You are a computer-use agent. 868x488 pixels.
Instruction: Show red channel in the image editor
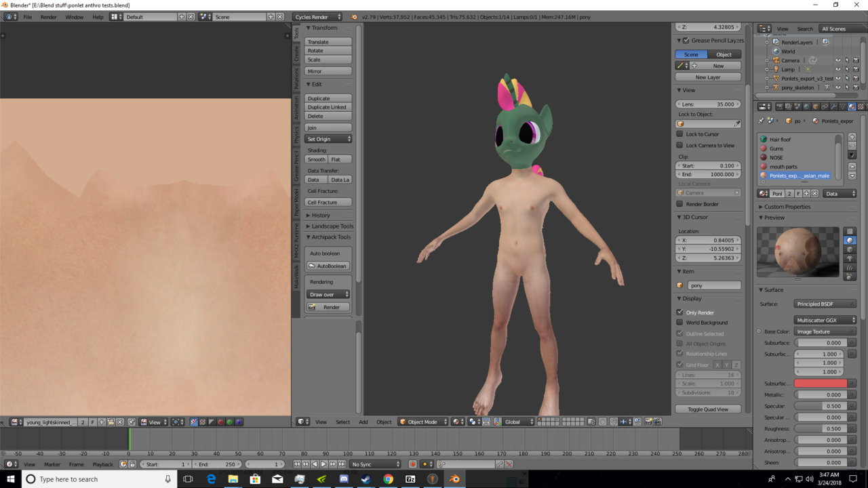(220, 422)
